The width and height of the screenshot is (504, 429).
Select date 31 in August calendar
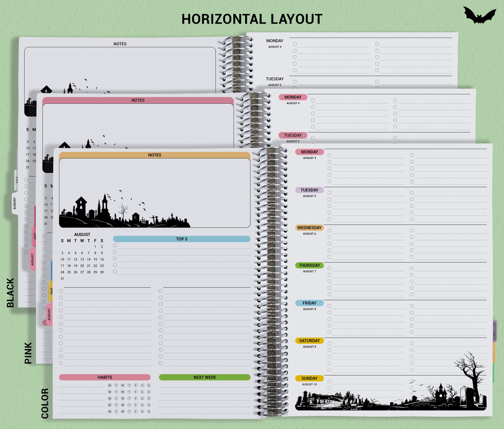pos(62,279)
